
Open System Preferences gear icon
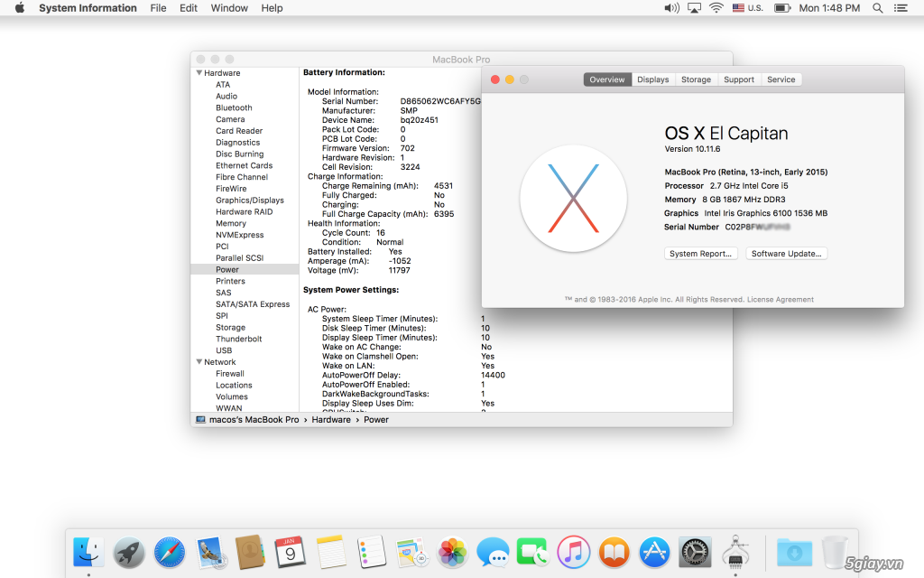695,553
